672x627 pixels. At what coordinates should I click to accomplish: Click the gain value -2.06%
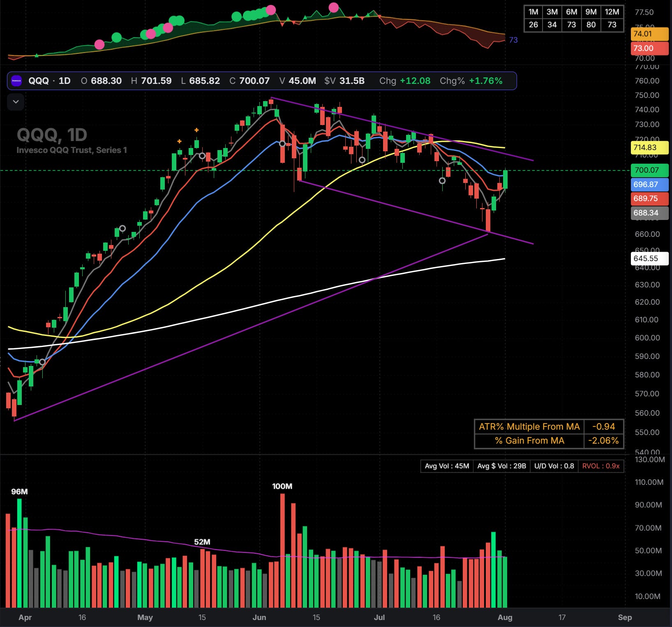point(603,440)
